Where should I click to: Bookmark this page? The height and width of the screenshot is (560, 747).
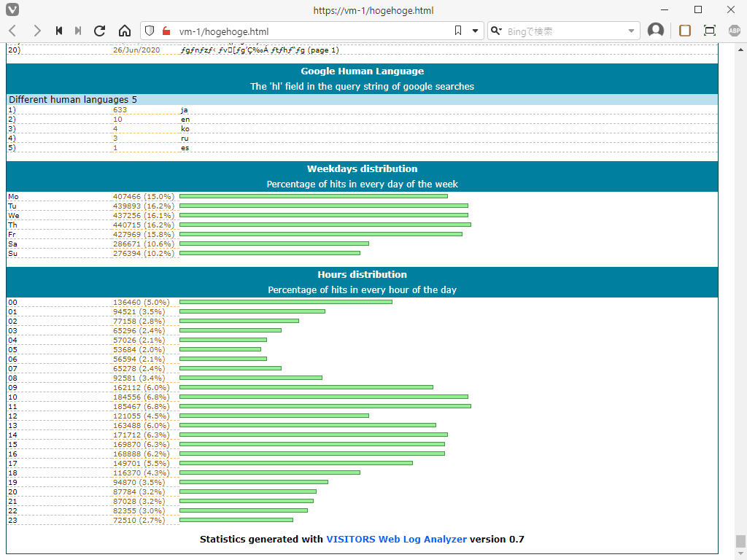click(x=458, y=31)
